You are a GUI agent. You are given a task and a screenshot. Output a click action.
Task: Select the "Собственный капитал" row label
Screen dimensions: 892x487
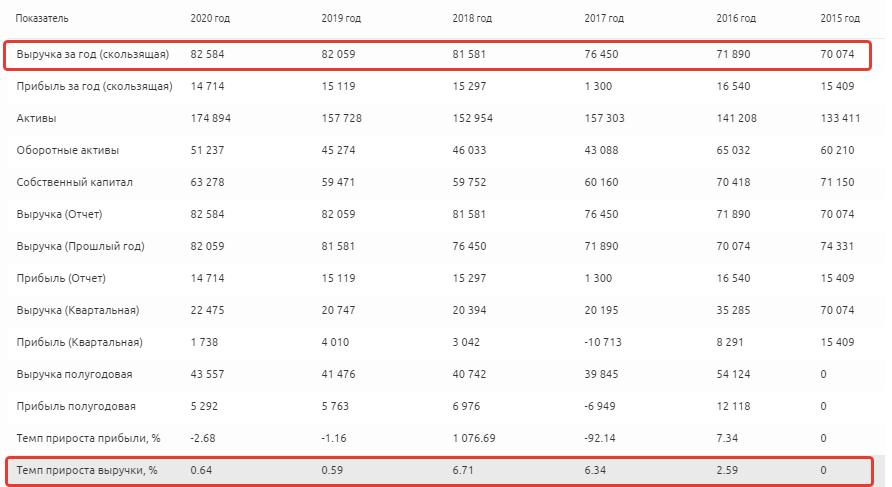click(75, 182)
